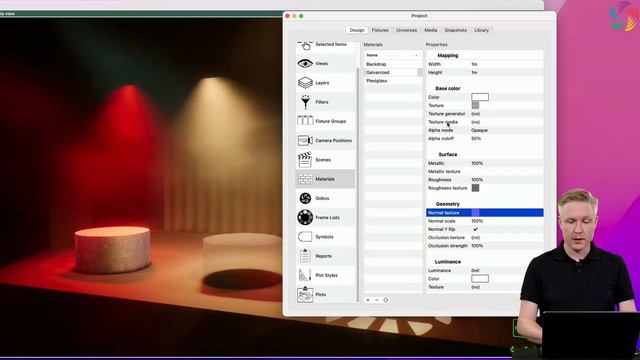Screen dimensions: 640x360
Task: Select the Gobos label in sidebar
Action: point(322,198)
